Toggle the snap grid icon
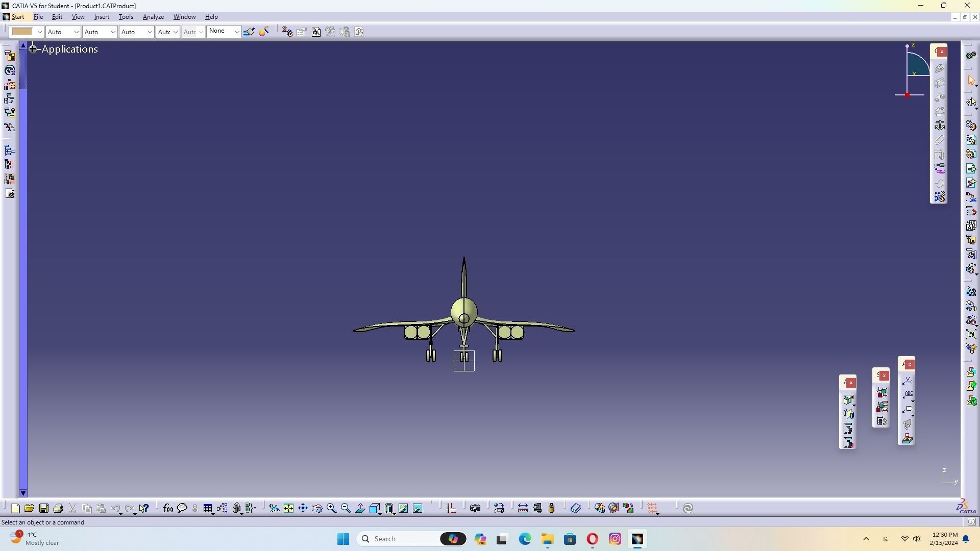Image resolution: width=980 pixels, height=551 pixels. pyautogui.click(x=652, y=508)
